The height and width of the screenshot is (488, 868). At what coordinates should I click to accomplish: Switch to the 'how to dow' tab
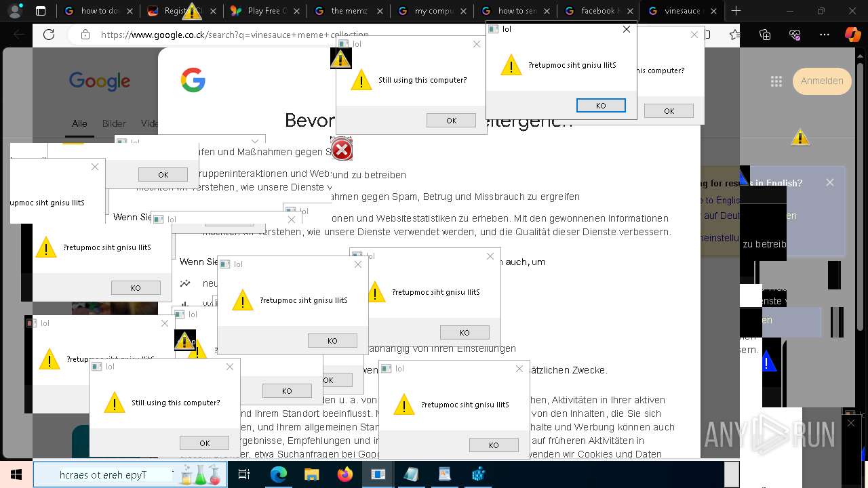[x=100, y=11]
